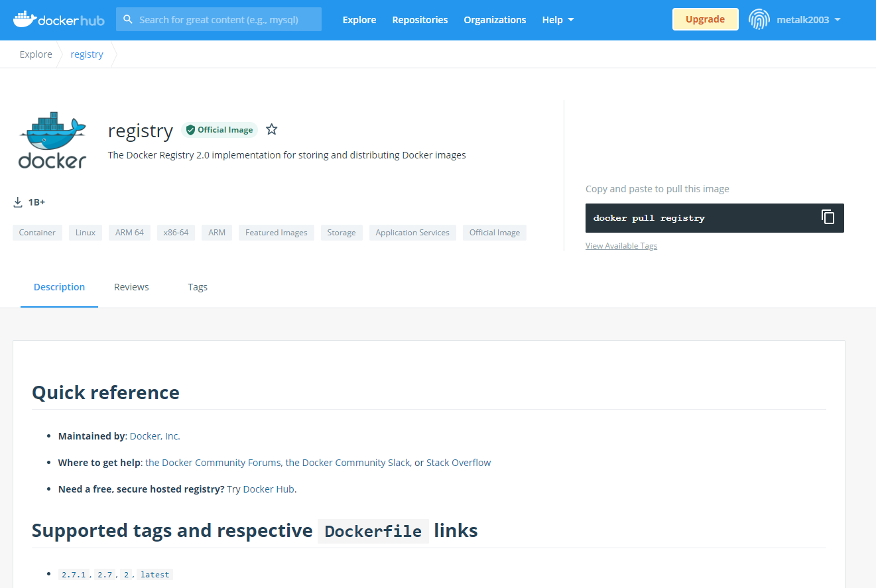Screen dimensions: 876x588
Task: Copy the docker pull registry command
Action: tap(828, 217)
